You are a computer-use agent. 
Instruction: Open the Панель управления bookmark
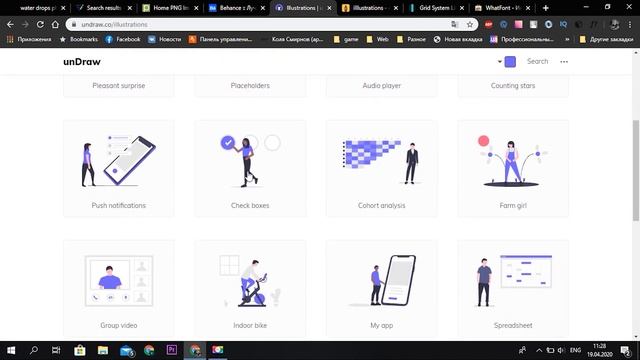[x=221, y=39]
